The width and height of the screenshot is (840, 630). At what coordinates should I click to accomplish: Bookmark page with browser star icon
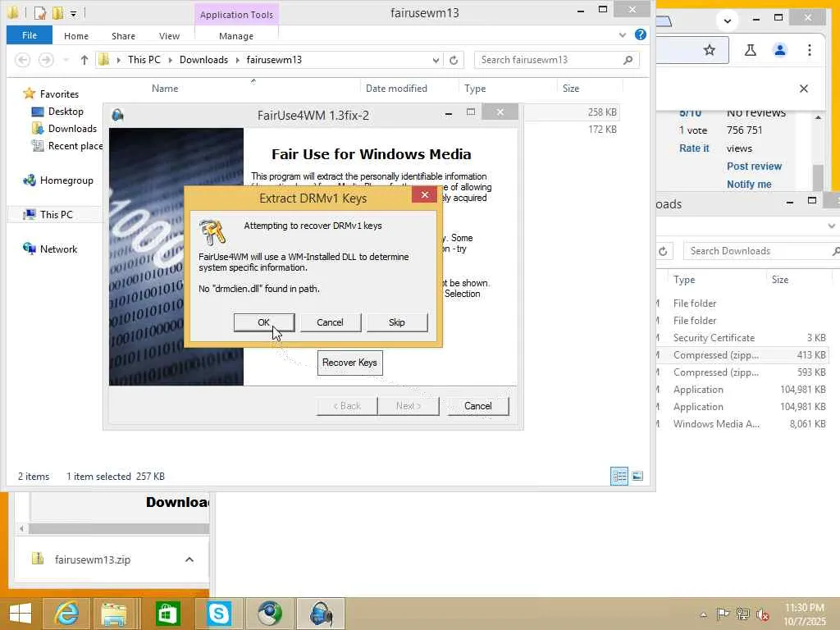click(x=710, y=50)
